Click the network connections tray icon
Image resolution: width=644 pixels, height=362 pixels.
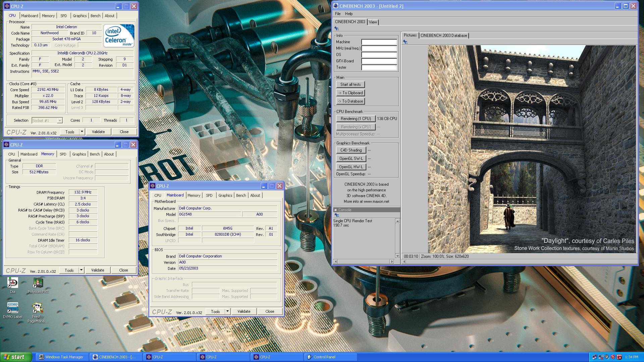click(595, 357)
